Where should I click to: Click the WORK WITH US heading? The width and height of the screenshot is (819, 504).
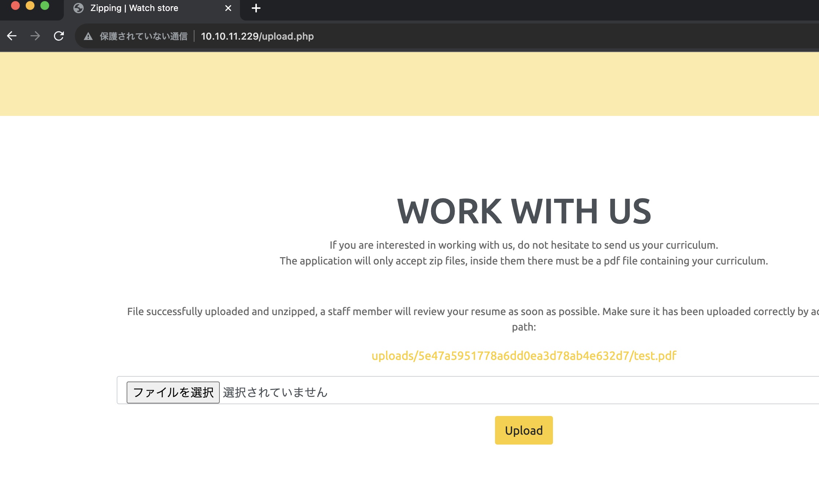click(x=524, y=211)
